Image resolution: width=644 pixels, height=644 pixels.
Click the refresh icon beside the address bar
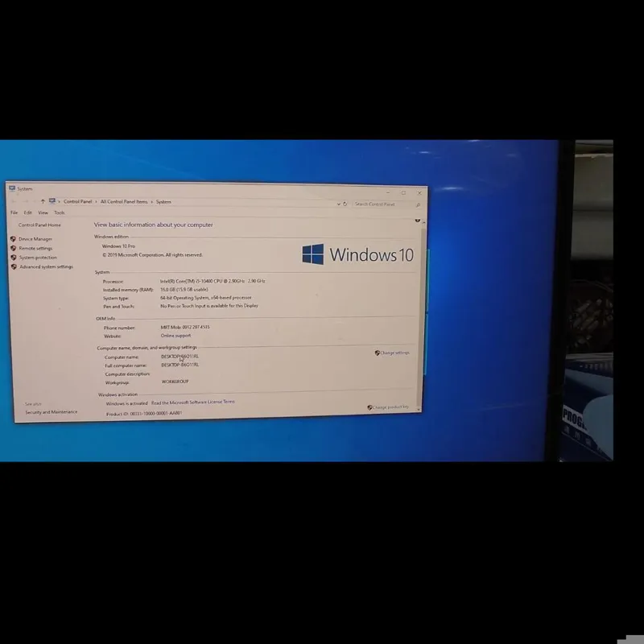coord(345,204)
